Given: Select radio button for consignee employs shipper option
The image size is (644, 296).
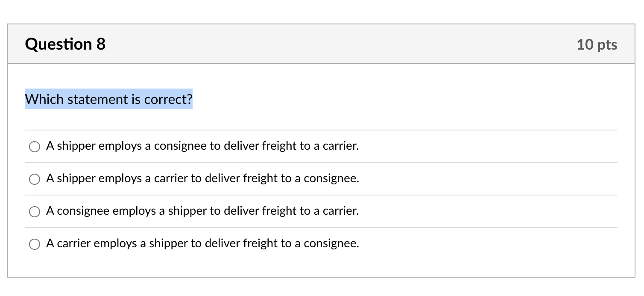Looking at the screenshot, I should pos(35,211).
